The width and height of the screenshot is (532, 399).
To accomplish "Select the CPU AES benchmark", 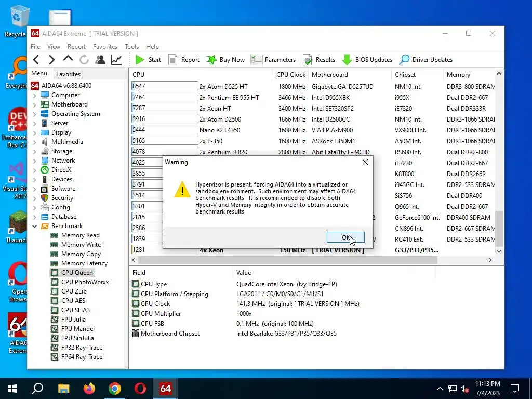I will point(73,301).
